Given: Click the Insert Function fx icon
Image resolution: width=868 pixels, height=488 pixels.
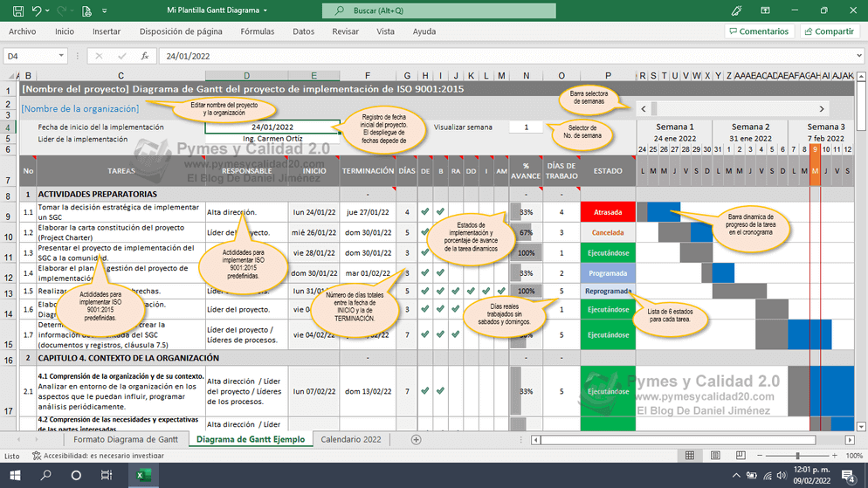Looking at the screenshot, I should (x=144, y=56).
